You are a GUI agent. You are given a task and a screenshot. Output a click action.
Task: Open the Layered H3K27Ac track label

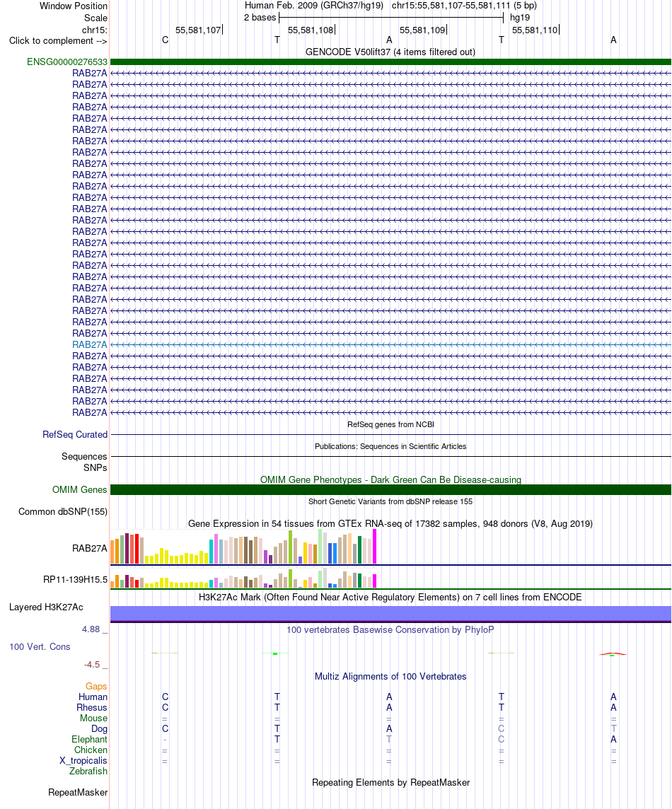coord(46,607)
